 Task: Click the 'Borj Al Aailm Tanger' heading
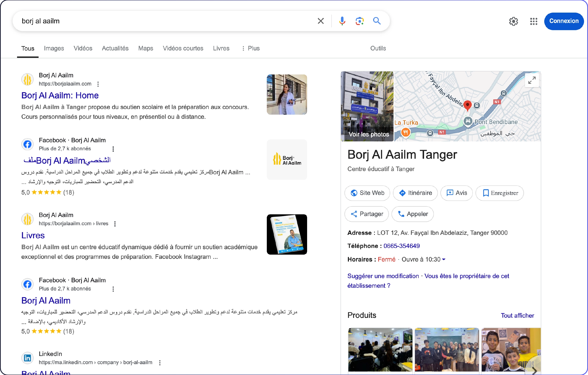[x=402, y=155]
